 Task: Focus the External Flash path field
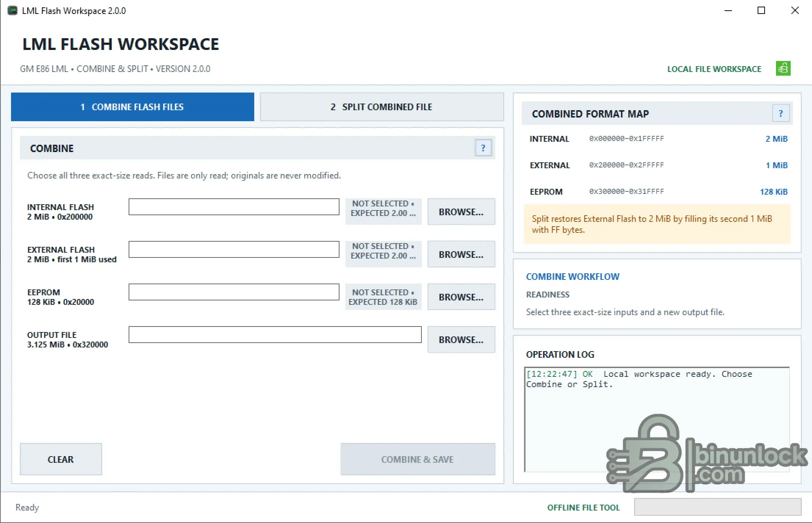click(x=234, y=249)
